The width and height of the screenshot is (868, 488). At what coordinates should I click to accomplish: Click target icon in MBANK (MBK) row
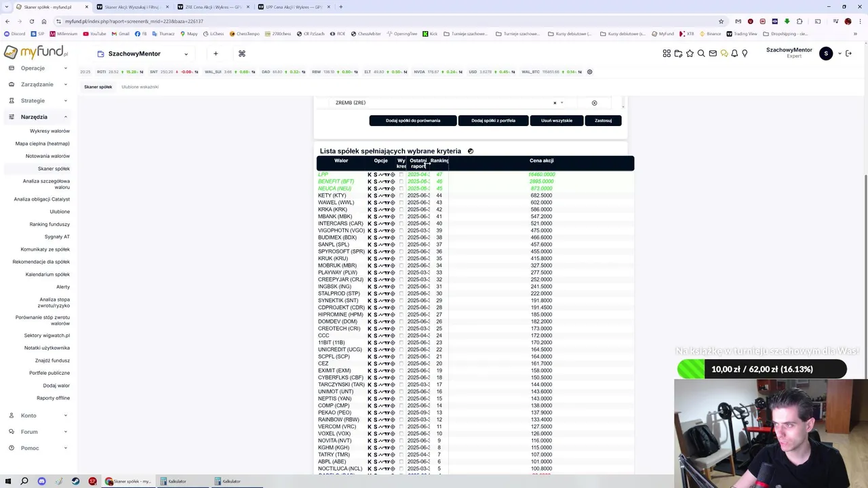(393, 217)
